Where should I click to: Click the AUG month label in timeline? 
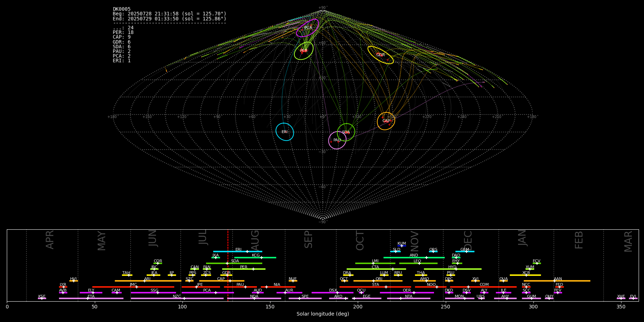point(255,240)
